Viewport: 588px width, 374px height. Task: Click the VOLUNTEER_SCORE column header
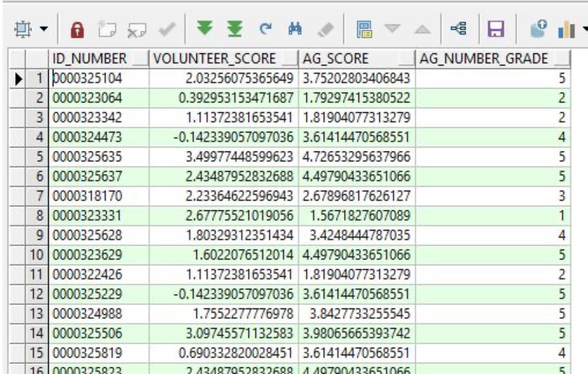pyautogui.click(x=223, y=59)
